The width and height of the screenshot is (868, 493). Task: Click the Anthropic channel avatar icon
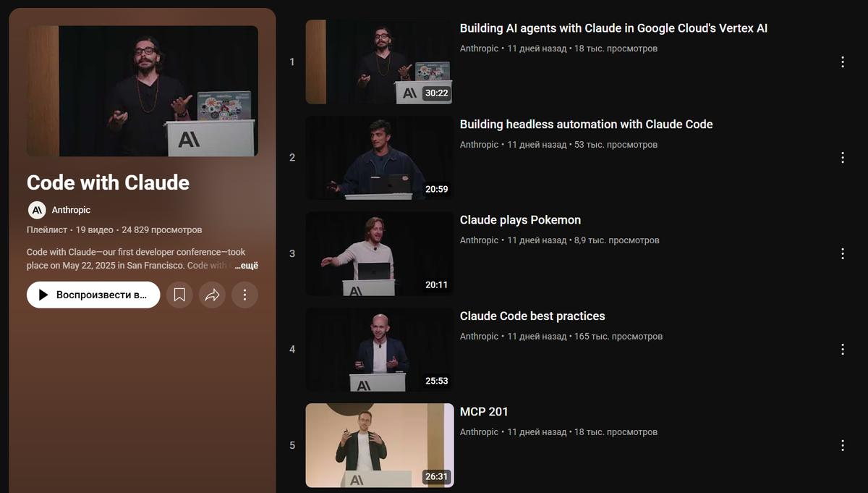[37, 210]
